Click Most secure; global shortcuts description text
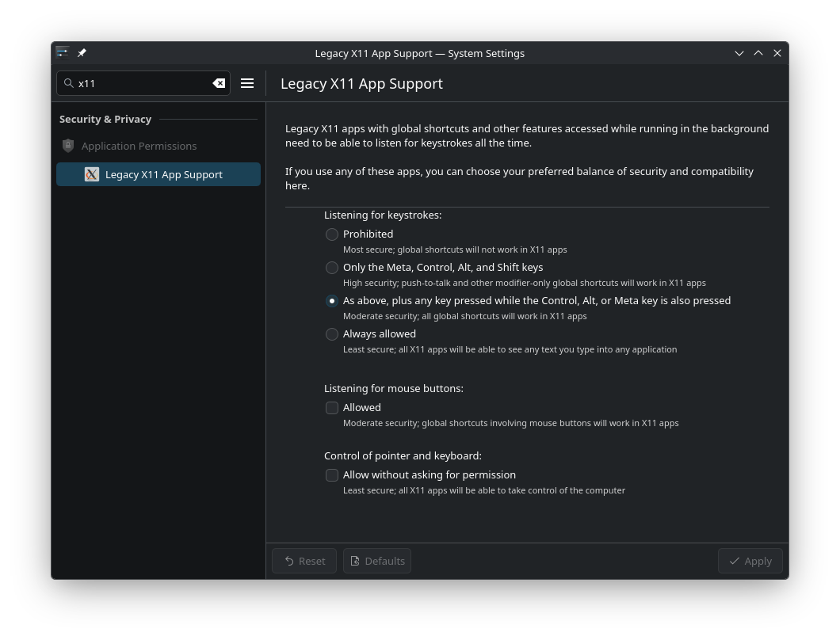This screenshot has width=840, height=640. 455,250
